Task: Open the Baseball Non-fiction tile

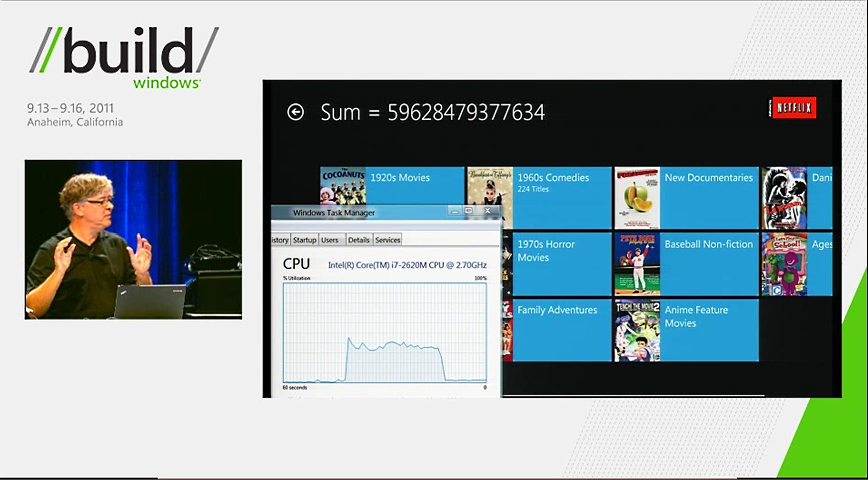Action: tap(686, 264)
